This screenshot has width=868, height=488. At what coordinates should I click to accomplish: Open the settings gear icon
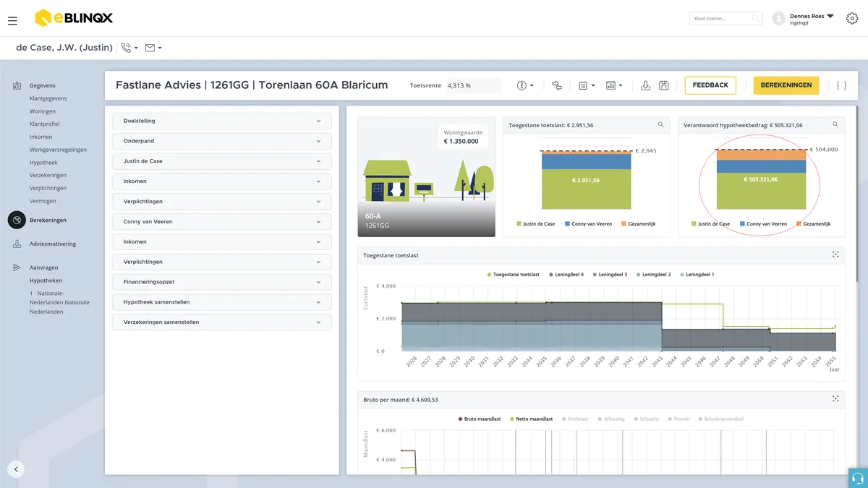click(x=852, y=19)
